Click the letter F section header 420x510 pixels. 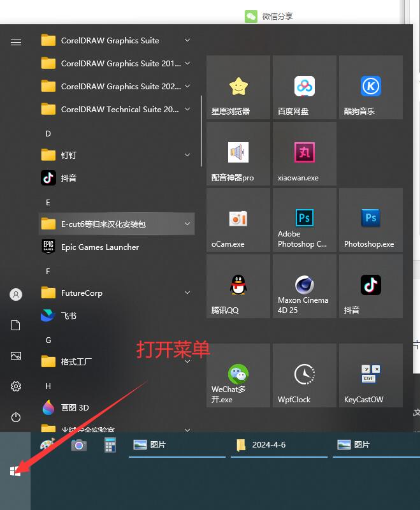pos(48,272)
